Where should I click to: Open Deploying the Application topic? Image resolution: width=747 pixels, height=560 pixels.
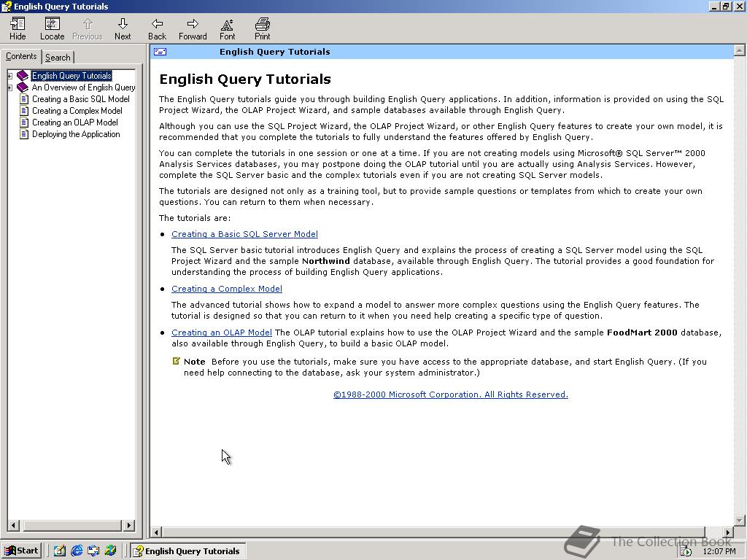point(76,134)
